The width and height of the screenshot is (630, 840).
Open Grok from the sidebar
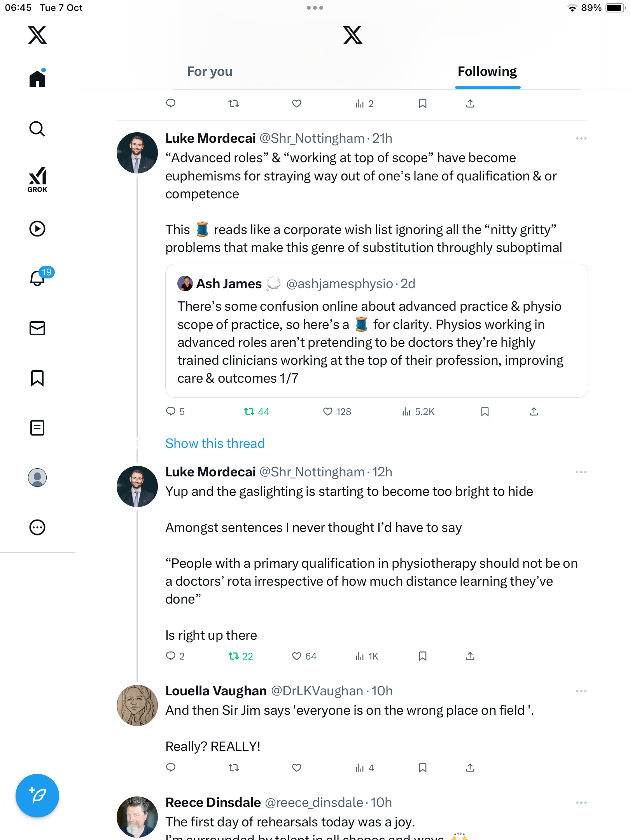tap(37, 179)
